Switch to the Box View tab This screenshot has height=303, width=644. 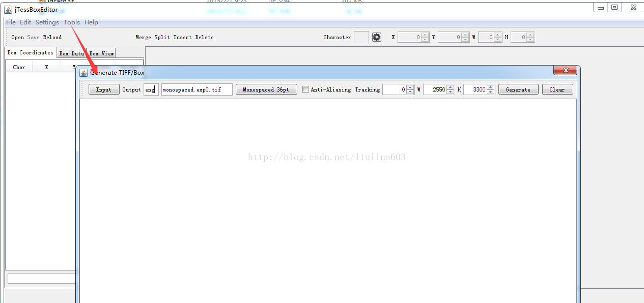tap(101, 53)
